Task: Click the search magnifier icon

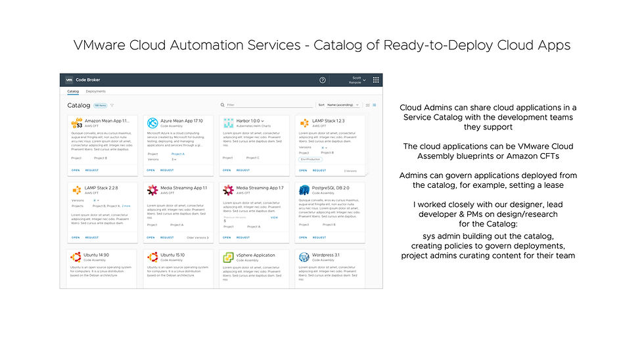Action: point(223,105)
